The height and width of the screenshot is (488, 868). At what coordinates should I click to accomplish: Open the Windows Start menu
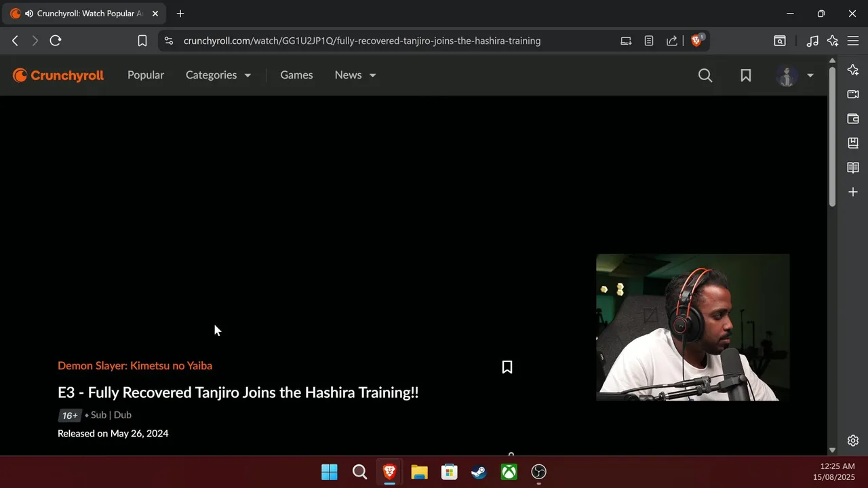(330, 472)
